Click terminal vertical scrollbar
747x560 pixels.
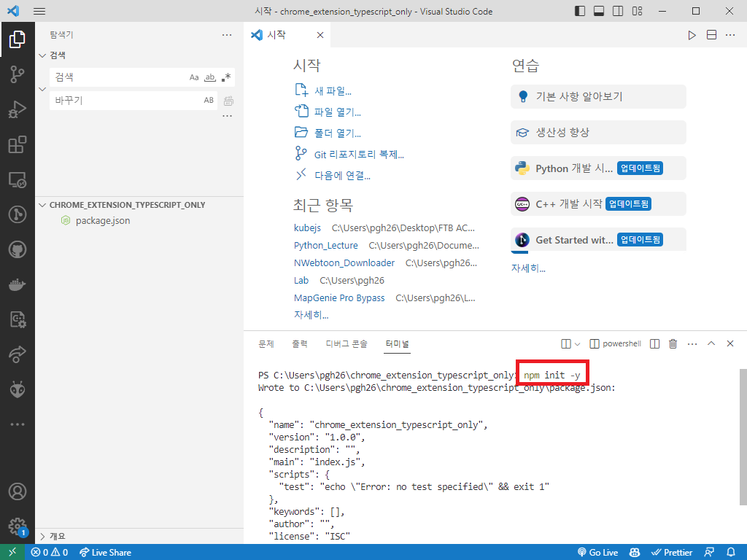coord(743,436)
